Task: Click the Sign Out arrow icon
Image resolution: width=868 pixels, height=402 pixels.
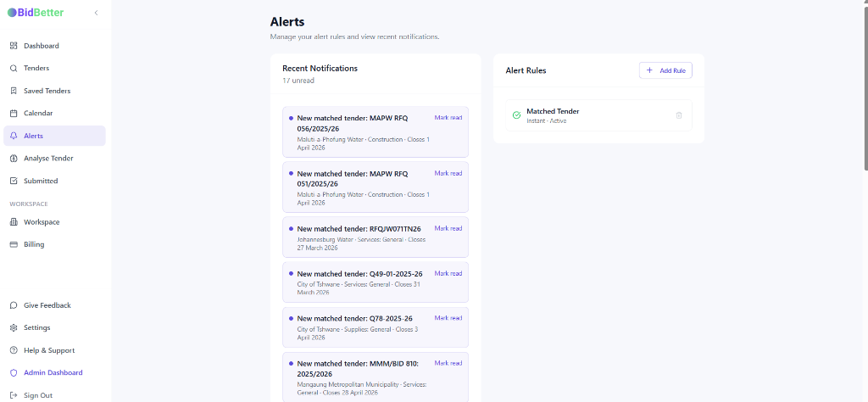Action: pyautogui.click(x=14, y=395)
